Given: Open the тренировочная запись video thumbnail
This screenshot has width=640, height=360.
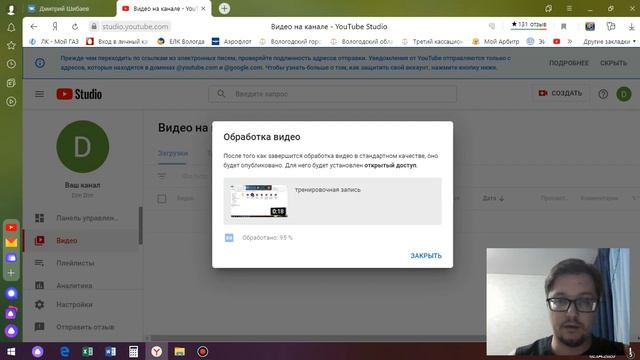Looking at the screenshot, I should [x=258, y=201].
